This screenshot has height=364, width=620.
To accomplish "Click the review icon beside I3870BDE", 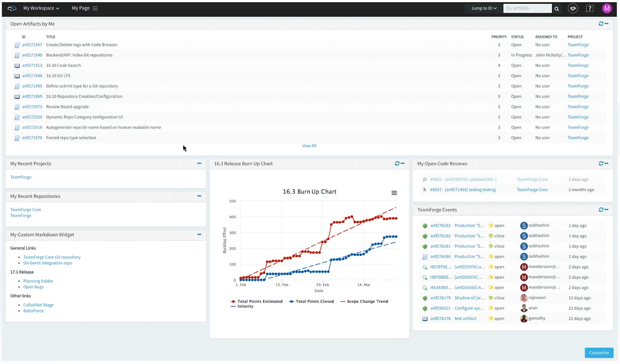I will 425,278.
